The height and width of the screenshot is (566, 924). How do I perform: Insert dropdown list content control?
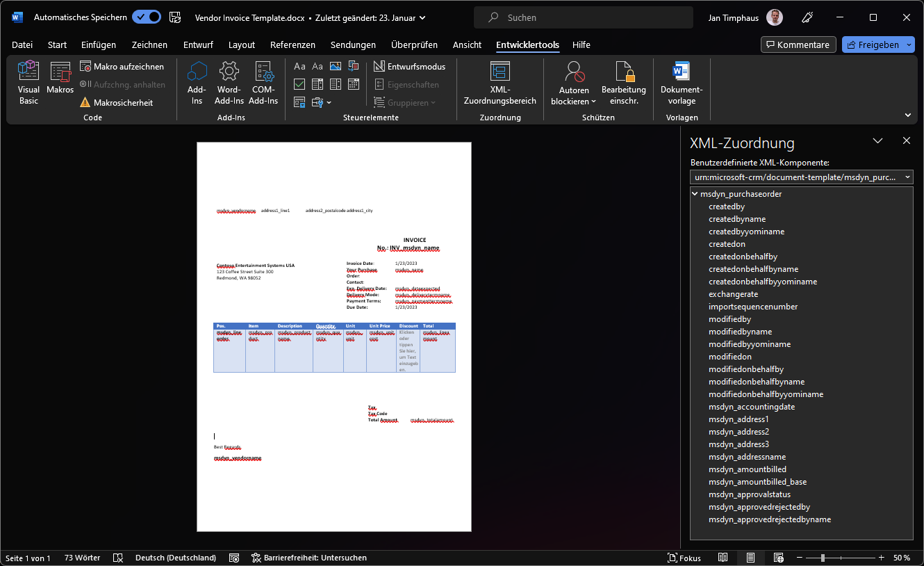coord(336,84)
